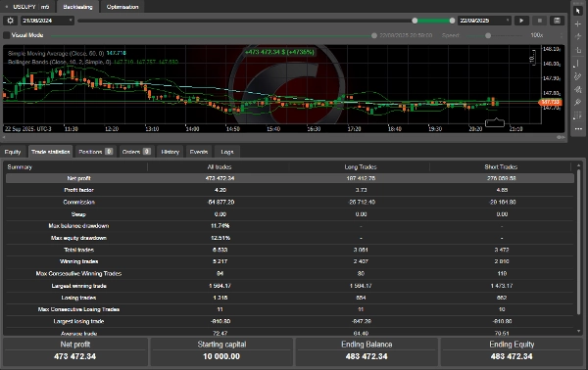This screenshot has width=588, height=370.
Task: Click the +473 472.34 $ profit badge
Action: pos(279,52)
